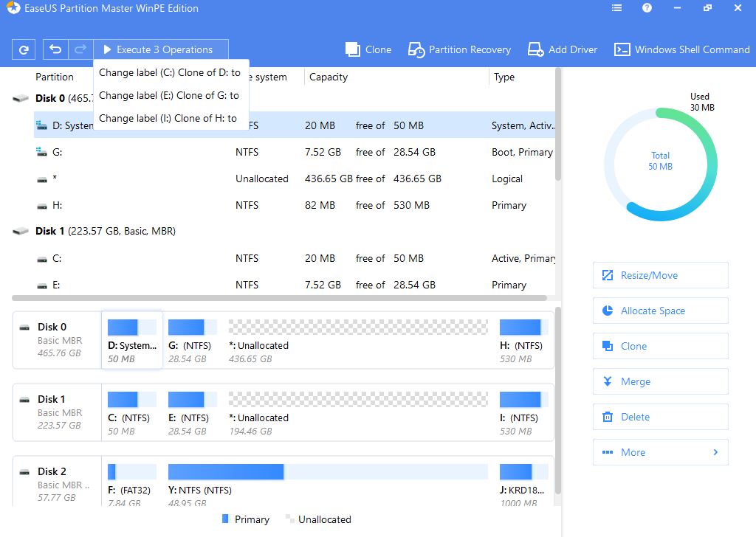Launch Windows Shell Command
Screen dimensions: 756x537
tap(682, 50)
